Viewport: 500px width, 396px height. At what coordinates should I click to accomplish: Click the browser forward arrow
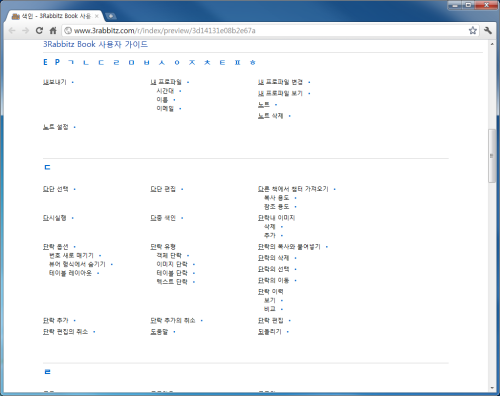pos(26,31)
